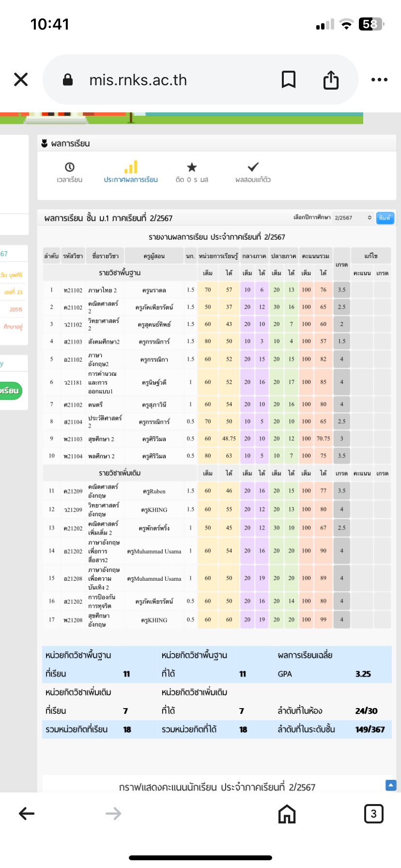This screenshot has width=401, height=868.
Task: Bookmark this page with the bookmark icon
Action: (x=289, y=79)
